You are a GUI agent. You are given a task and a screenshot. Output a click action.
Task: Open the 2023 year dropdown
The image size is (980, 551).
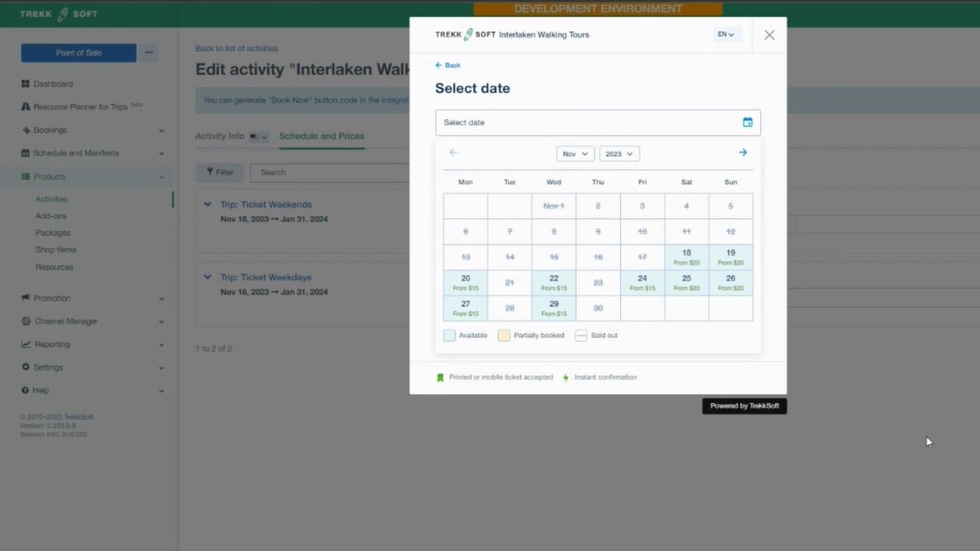click(619, 153)
